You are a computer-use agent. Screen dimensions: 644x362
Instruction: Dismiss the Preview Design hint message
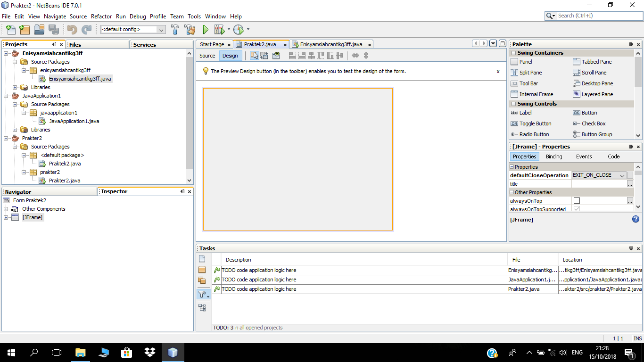pyautogui.click(x=498, y=71)
